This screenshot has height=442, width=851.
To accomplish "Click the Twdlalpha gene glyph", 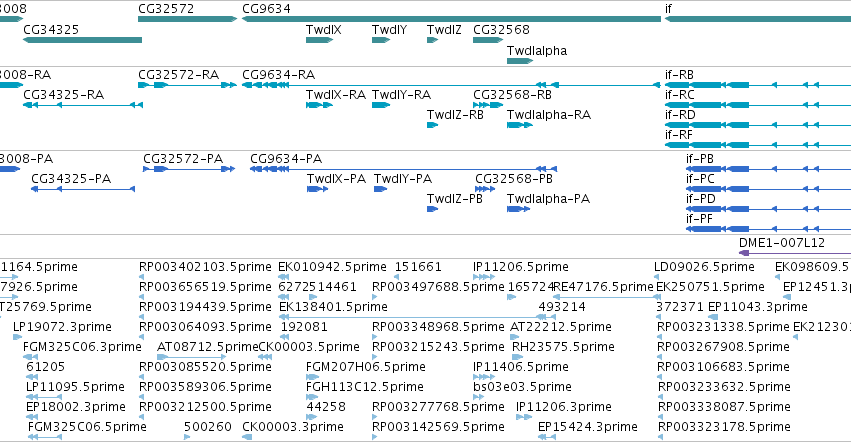I will point(520,61).
